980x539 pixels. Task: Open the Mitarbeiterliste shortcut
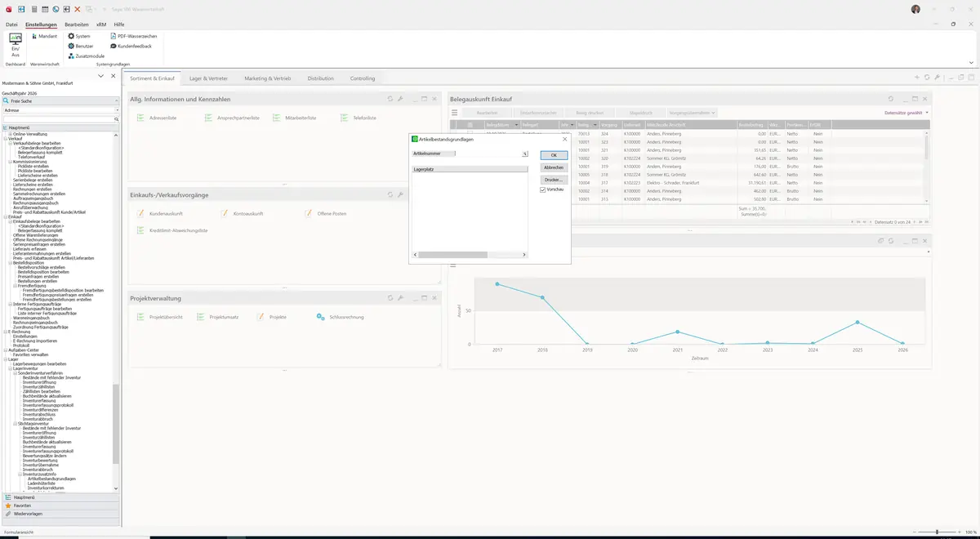click(x=295, y=118)
